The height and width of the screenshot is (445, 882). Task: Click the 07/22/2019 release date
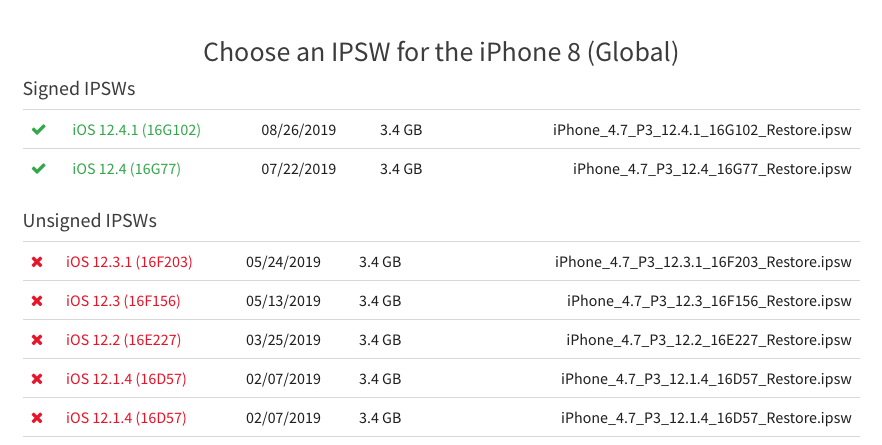299,169
